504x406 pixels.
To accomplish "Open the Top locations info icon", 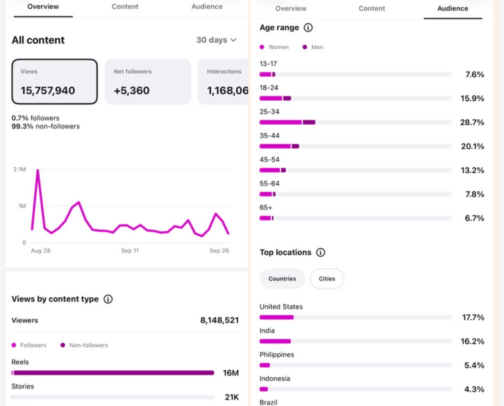I will 320,252.
